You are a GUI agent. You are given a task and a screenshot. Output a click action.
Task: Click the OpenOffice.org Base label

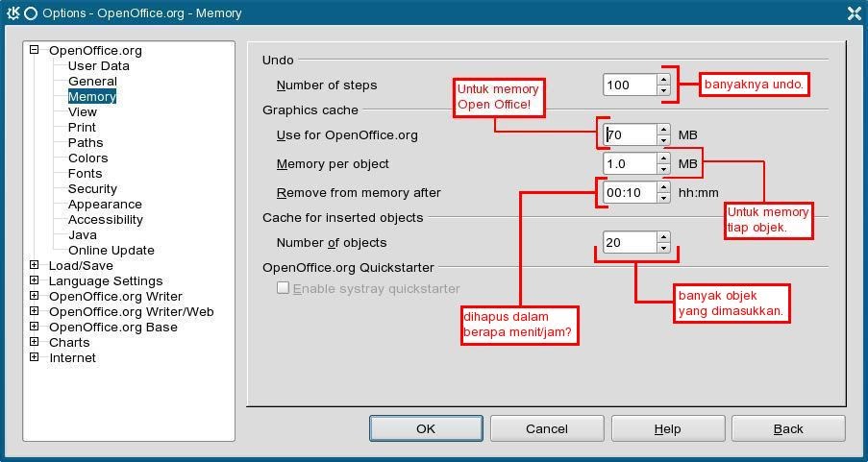(113, 327)
